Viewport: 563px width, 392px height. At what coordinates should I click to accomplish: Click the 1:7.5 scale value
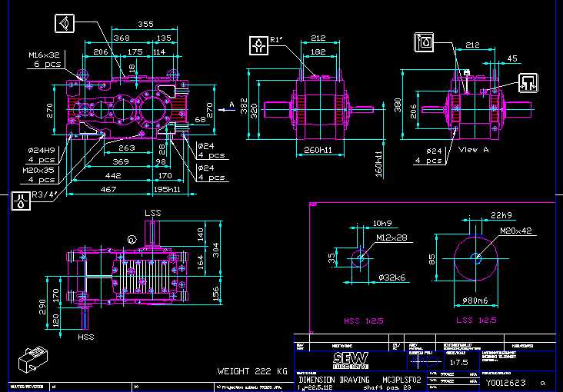(459, 362)
